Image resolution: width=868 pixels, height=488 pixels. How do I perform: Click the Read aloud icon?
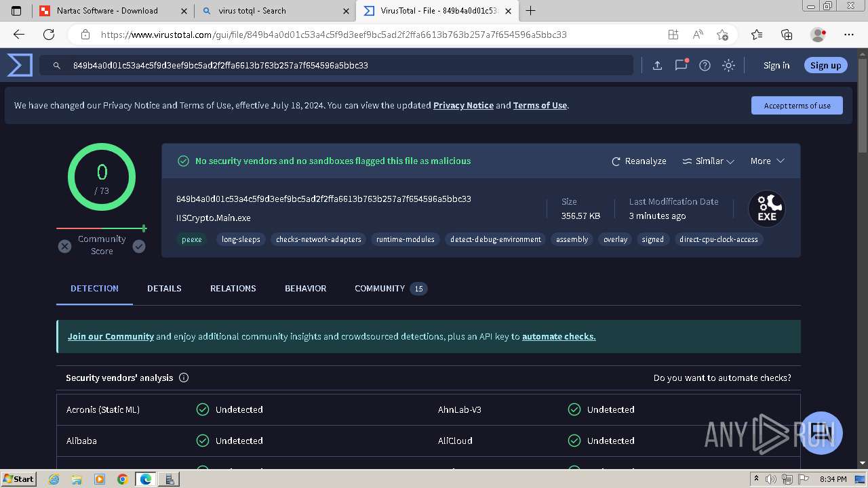tap(698, 35)
